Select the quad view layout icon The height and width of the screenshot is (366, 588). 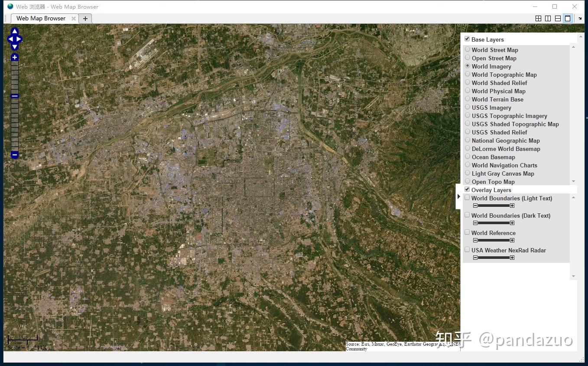coord(538,18)
